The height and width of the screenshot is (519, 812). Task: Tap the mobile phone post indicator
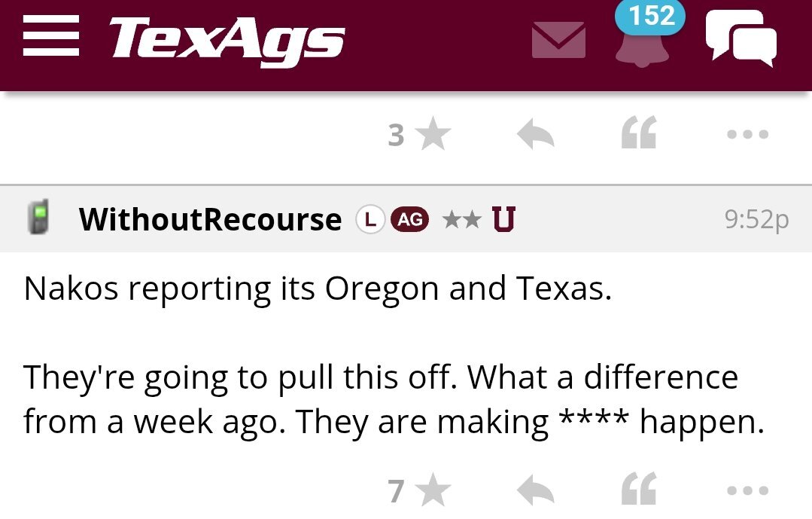38,218
